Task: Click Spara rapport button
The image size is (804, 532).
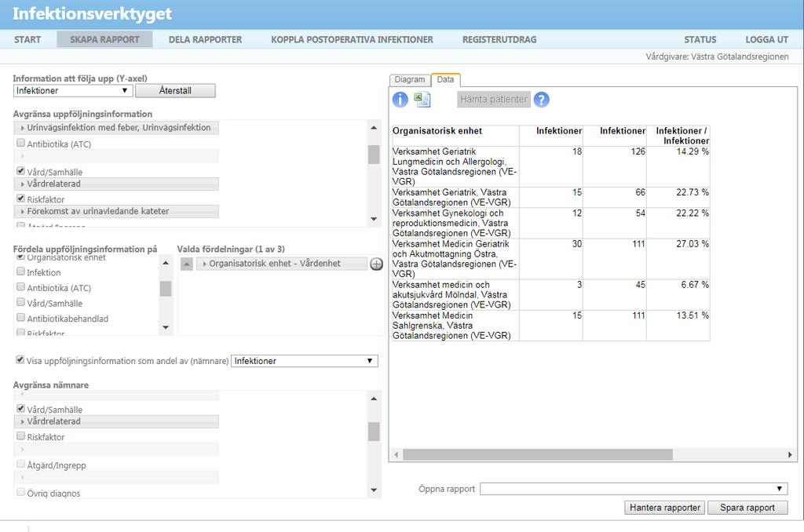Action: (747, 508)
